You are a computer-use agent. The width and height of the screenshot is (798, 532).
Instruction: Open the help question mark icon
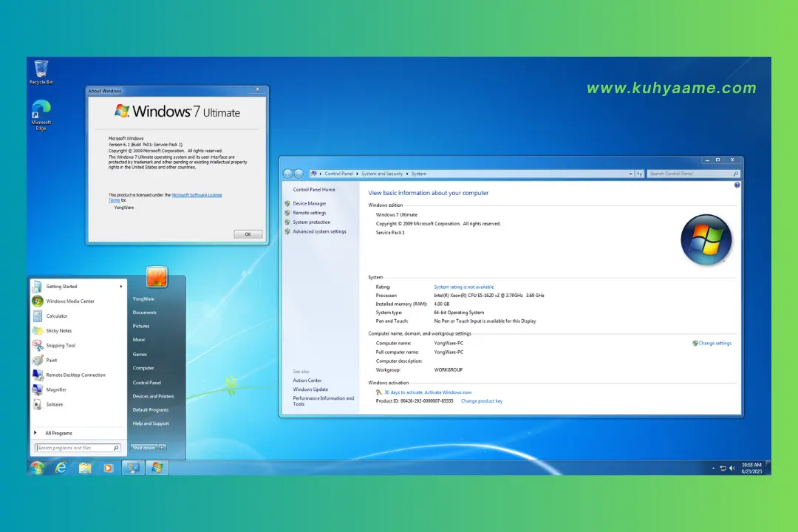coord(737,185)
